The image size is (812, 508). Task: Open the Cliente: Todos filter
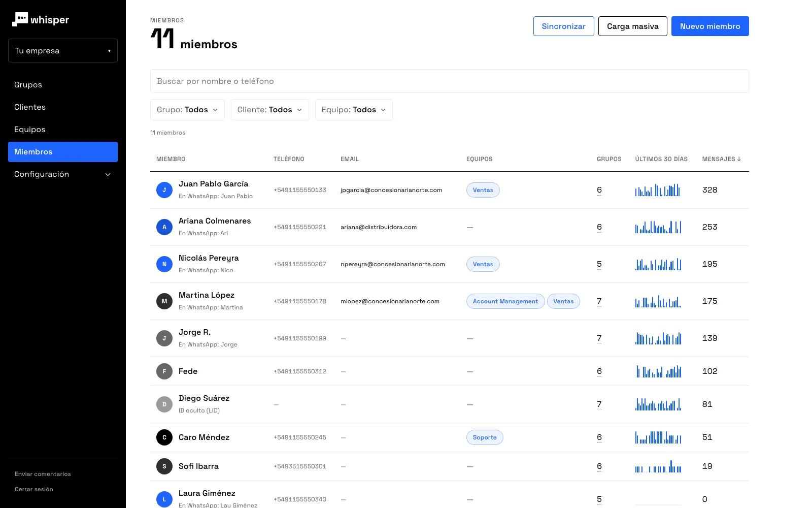pos(270,110)
